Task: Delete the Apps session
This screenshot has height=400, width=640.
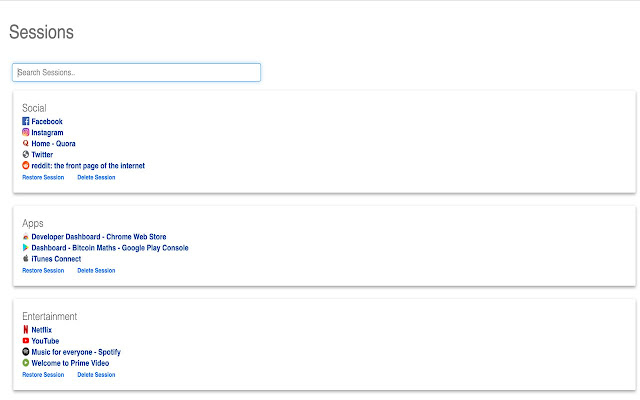Action: point(96,270)
